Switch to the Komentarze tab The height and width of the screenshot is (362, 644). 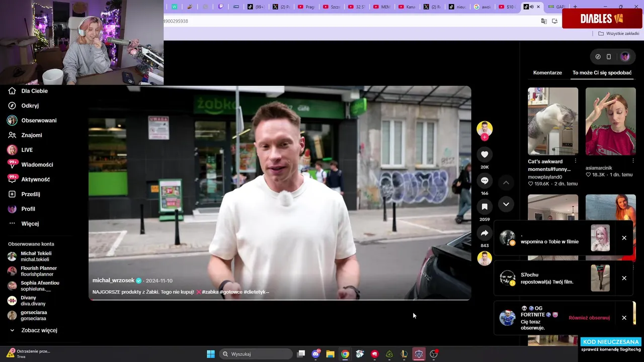coord(547,73)
